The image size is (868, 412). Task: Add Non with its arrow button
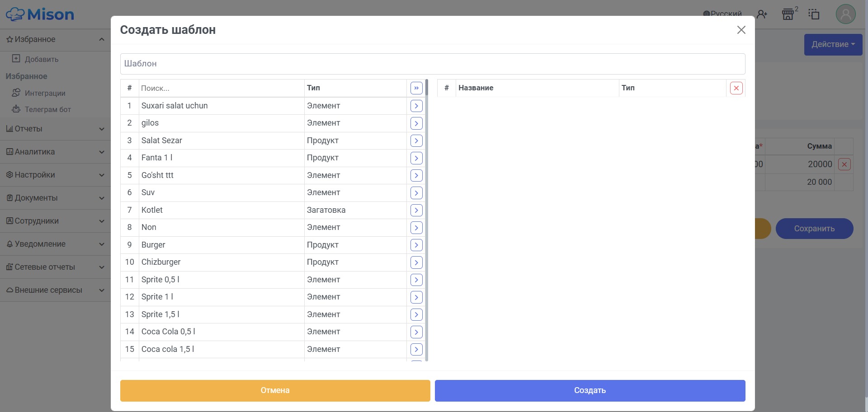tap(416, 228)
